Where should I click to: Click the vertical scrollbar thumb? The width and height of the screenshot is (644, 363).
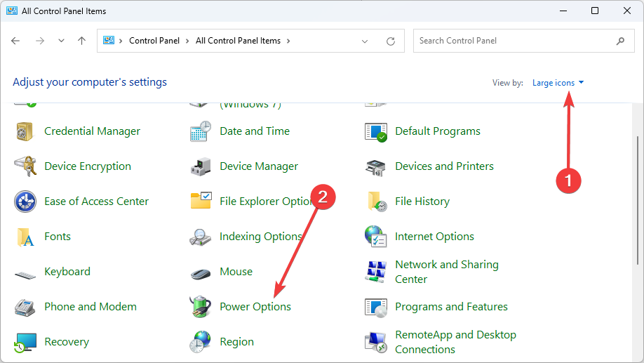pos(638,200)
